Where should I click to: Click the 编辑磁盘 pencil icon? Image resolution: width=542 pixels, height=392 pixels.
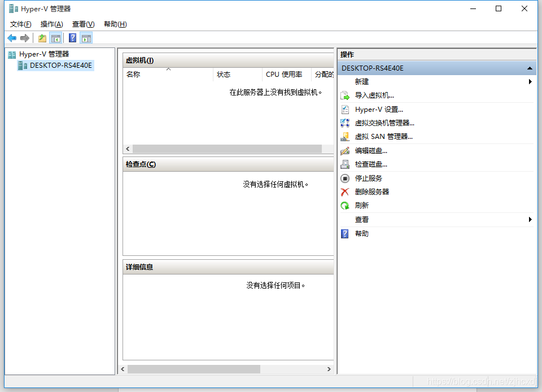coord(344,151)
